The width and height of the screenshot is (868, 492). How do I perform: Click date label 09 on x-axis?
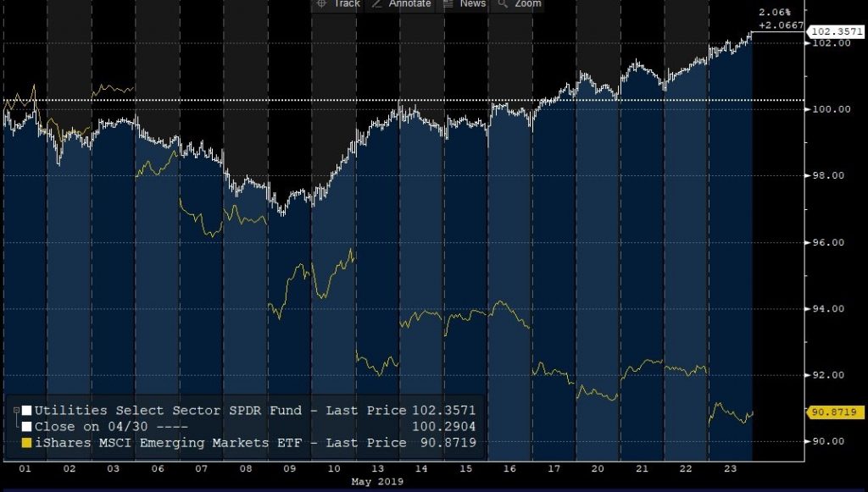tap(290, 469)
